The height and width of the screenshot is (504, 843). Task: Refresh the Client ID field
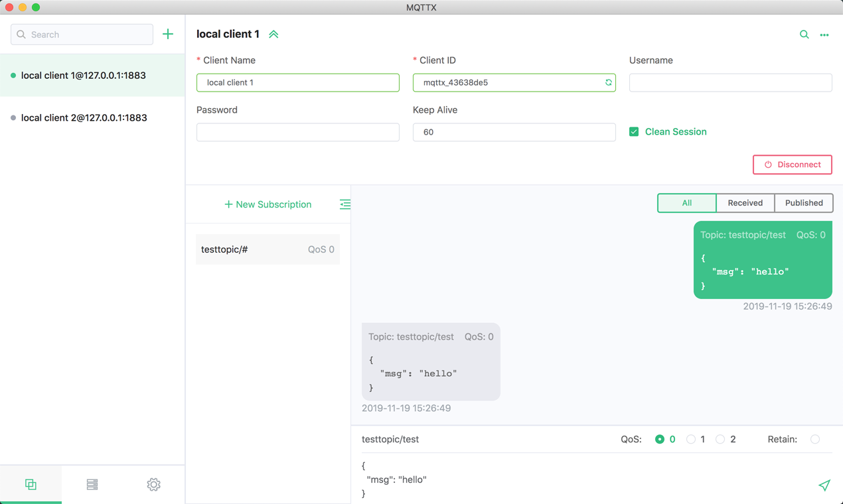point(608,82)
